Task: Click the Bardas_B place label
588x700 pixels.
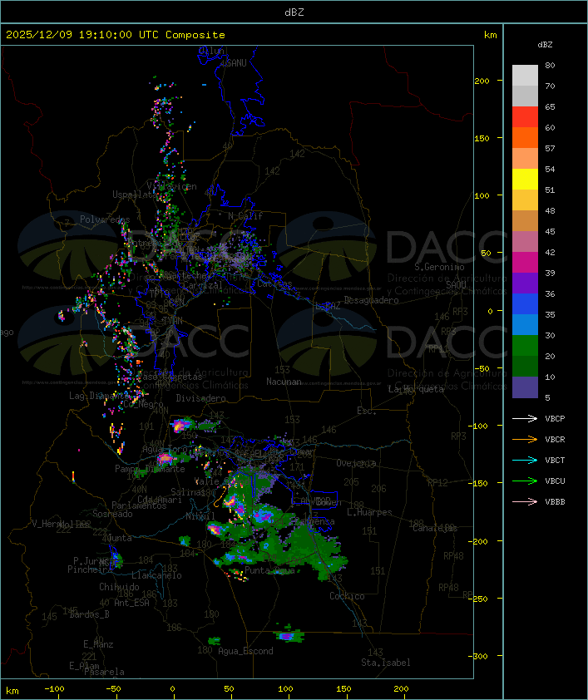Action: click(x=90, y=614)
